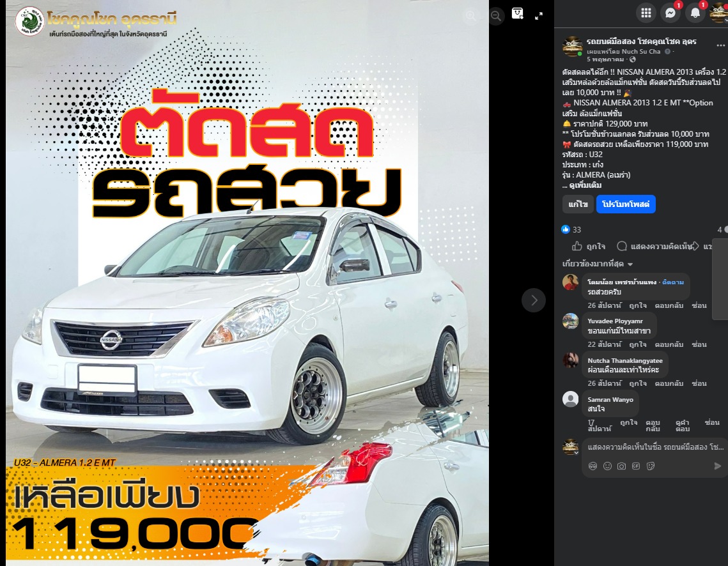Hide Nutcha Thanaklangyatee's comment
The image size is (728, 566).
coord(699,383)
